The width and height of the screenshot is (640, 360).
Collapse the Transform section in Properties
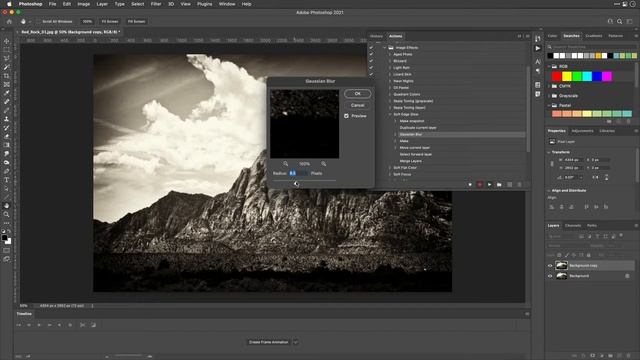[x=549, y=152]
